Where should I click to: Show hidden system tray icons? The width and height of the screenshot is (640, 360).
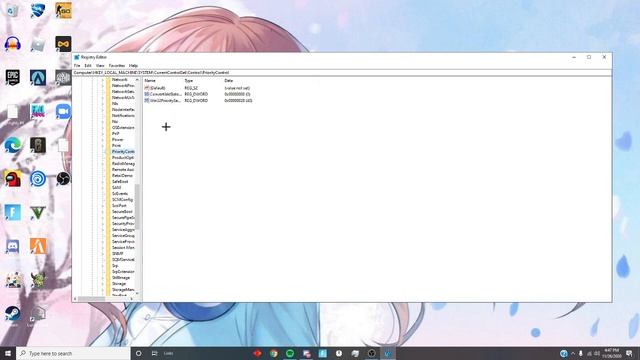click(573, 353)
